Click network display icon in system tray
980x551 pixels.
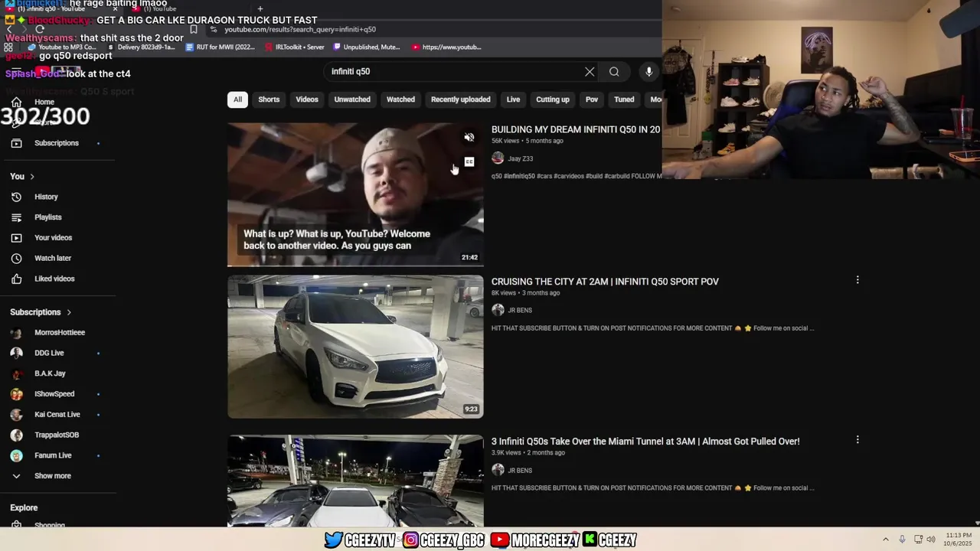click(x=918, y=540)
